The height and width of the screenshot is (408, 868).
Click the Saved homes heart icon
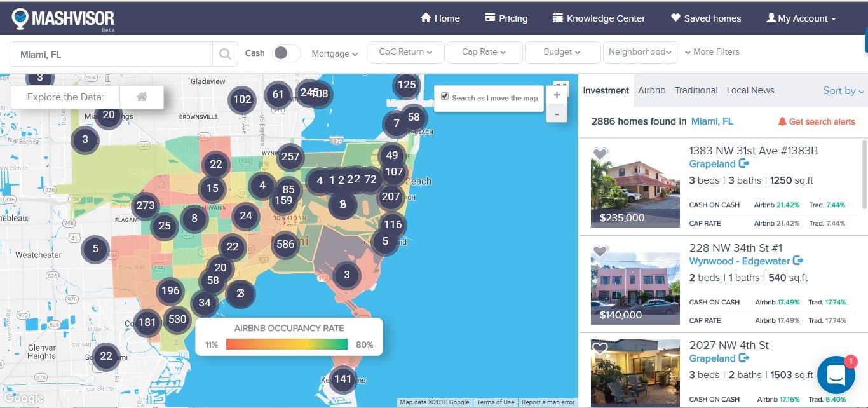(675, 18)
